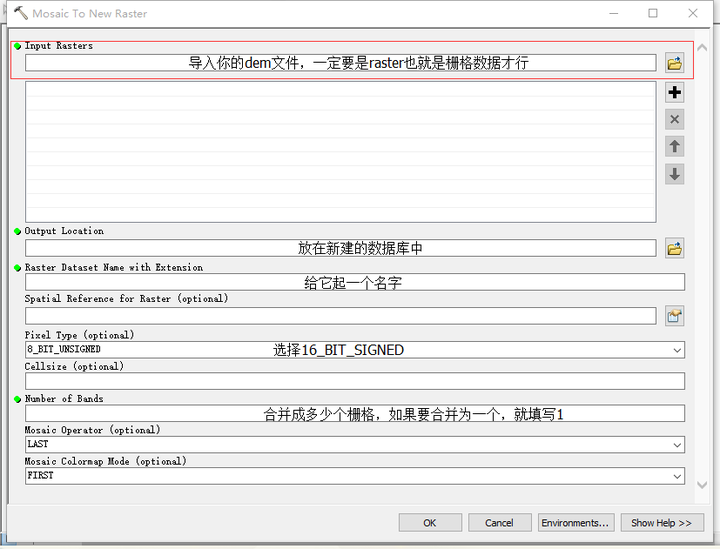Image resolution: width=720 pixels, height=549 pixels.
Task: Browse for Output Location folder icon
Action: click(674, 248)
